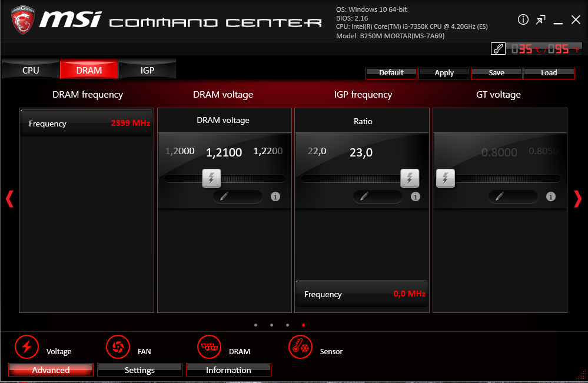Click the FAN label at bottom
Image resolution: width=588 pixels, height=383 pixels.
pyautogui.click(x=144, y=351)
